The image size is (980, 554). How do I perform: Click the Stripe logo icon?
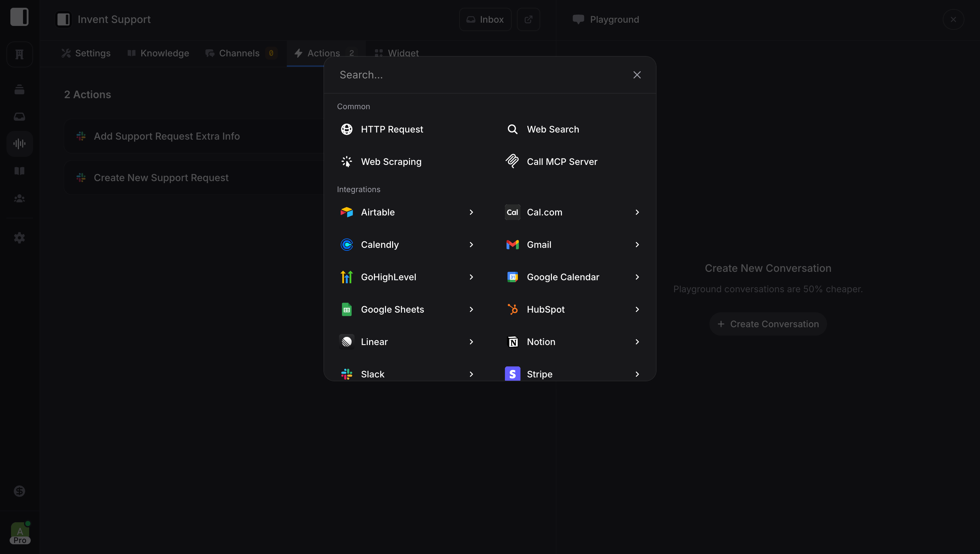(512, 374)
